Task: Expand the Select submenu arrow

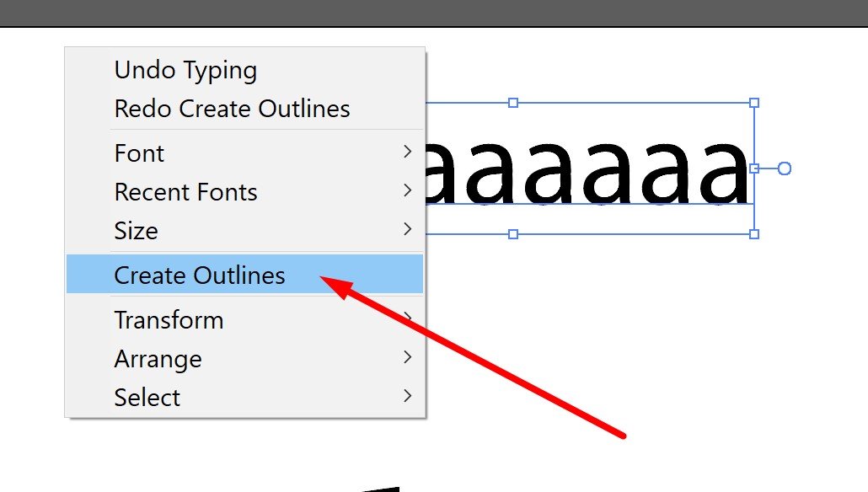Action: [x=408, y=396]
